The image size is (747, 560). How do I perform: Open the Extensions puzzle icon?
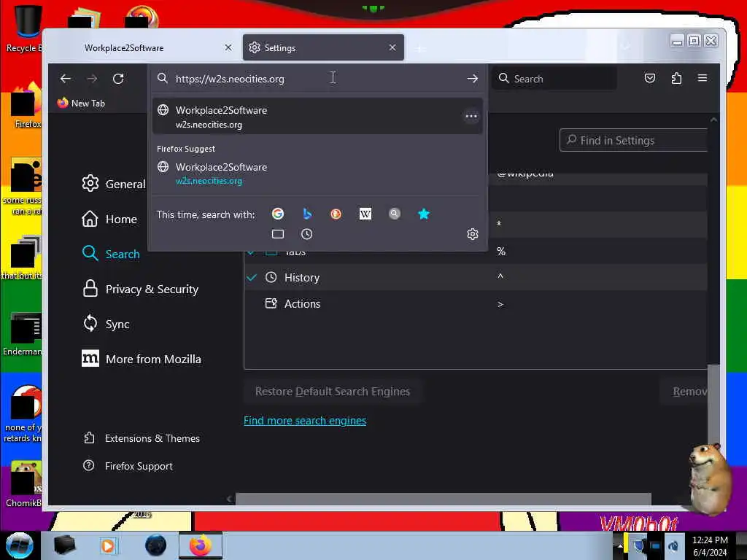click(x=676, y=78)
